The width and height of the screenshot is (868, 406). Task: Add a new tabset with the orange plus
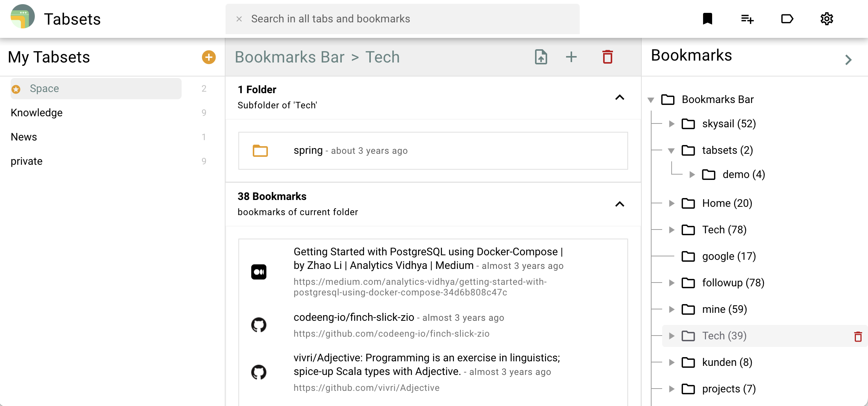click(x=209, y=57)
